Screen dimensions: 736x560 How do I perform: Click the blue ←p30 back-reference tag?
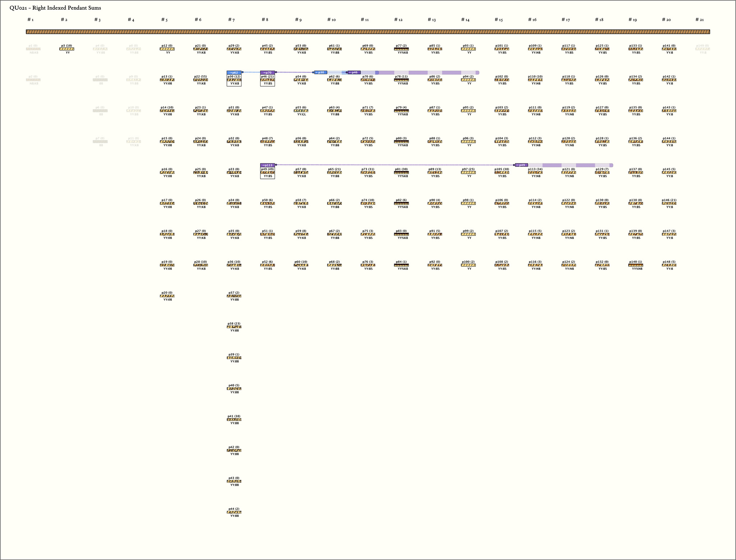click(x=321, y=73)
